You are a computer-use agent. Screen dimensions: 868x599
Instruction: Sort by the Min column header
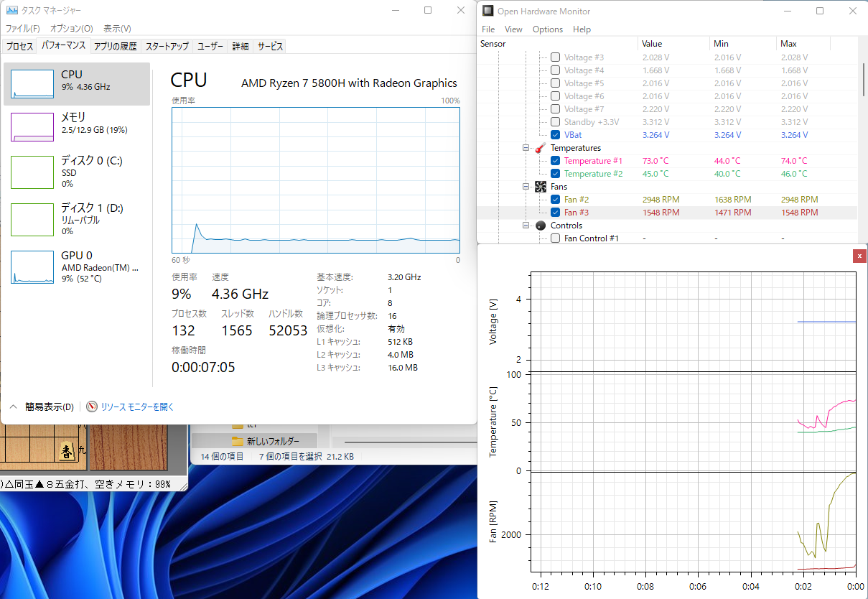pyautogui.click(x=742, y=44)
